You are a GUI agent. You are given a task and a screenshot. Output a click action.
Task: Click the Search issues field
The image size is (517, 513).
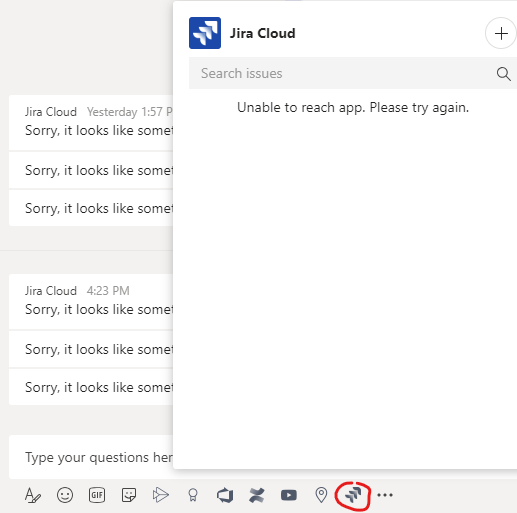[353, 73]
